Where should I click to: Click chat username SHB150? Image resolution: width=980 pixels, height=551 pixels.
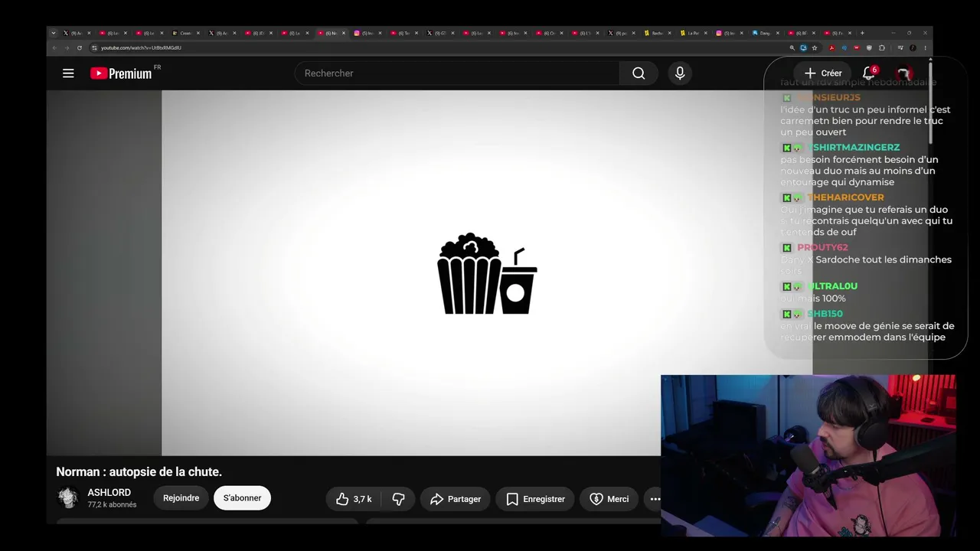[825, 314]
